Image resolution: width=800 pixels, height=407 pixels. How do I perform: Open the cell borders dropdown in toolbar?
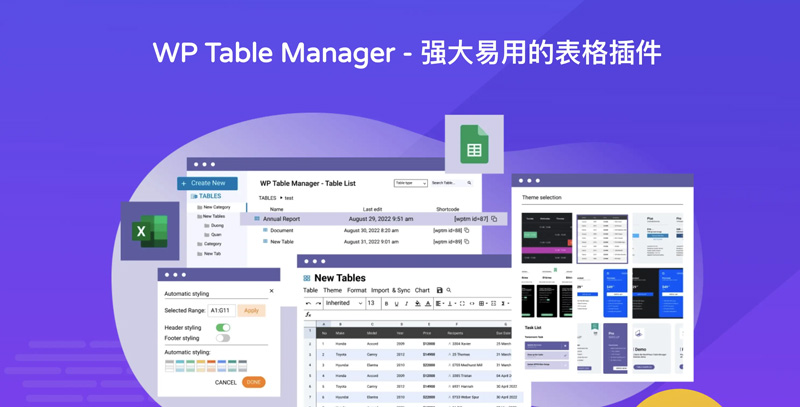pos(483,303)
